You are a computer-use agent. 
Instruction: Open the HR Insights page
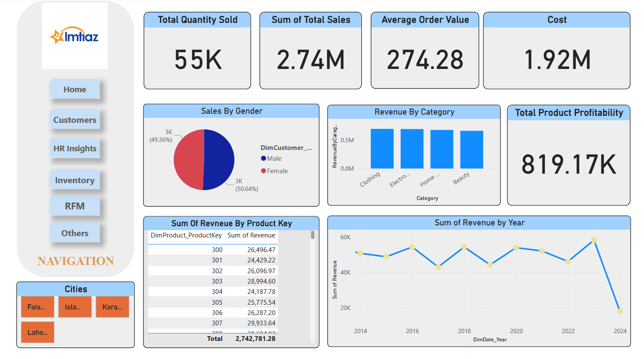click(x=75, y=148)
